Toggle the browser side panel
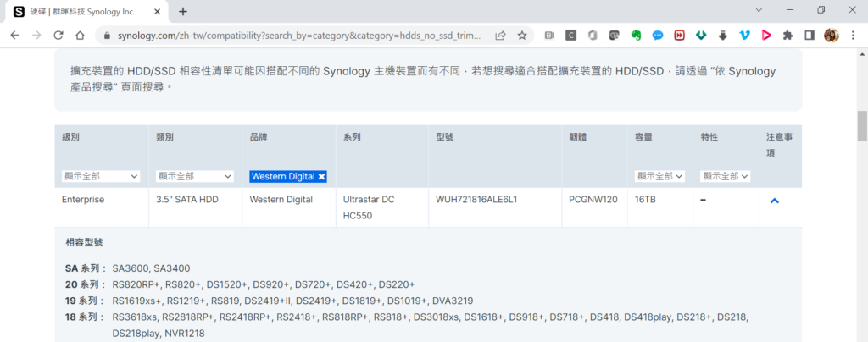The width and height of the screenshot is (868, 342). (x=810, y=36)
